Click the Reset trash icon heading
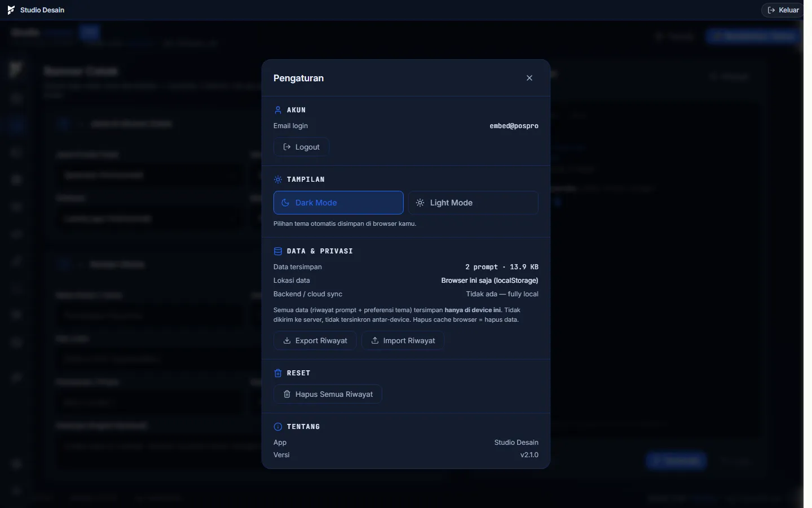 click(x=278, y=373)
